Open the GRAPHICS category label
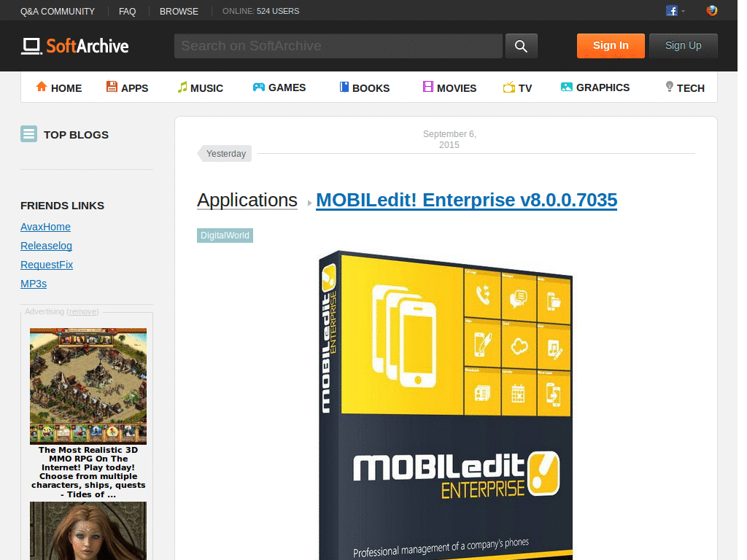Viewport: 747px width, 560px height. click(x=603, y=87)
